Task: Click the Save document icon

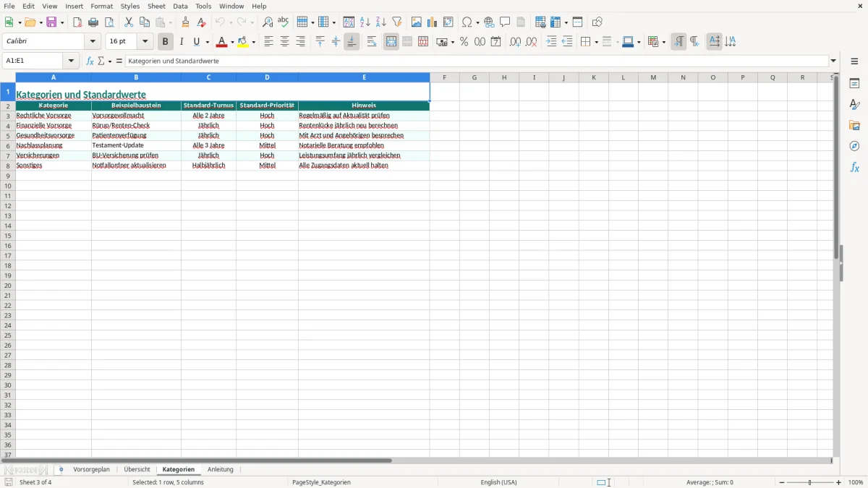Action: (51, 22)
